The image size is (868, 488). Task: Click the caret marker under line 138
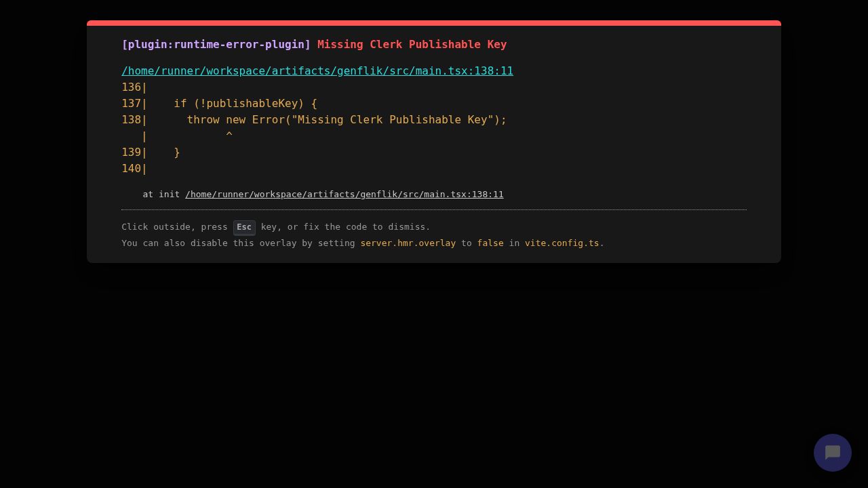pyautogui.click(x=229, y=136)
